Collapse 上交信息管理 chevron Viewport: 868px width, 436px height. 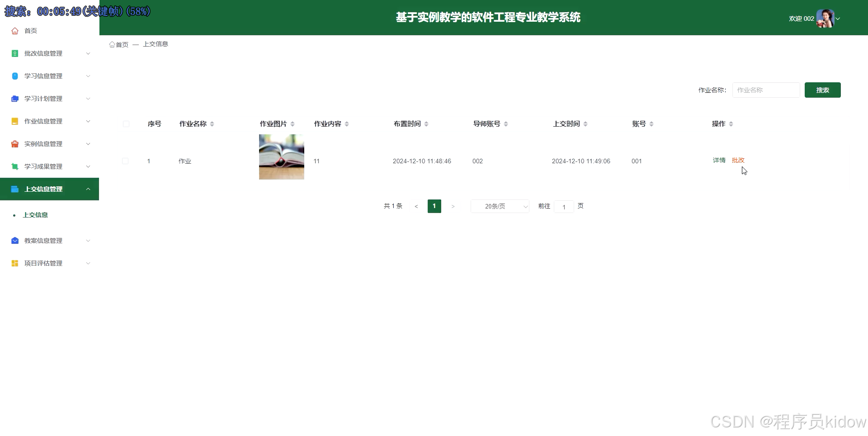(x=88, y=189)
